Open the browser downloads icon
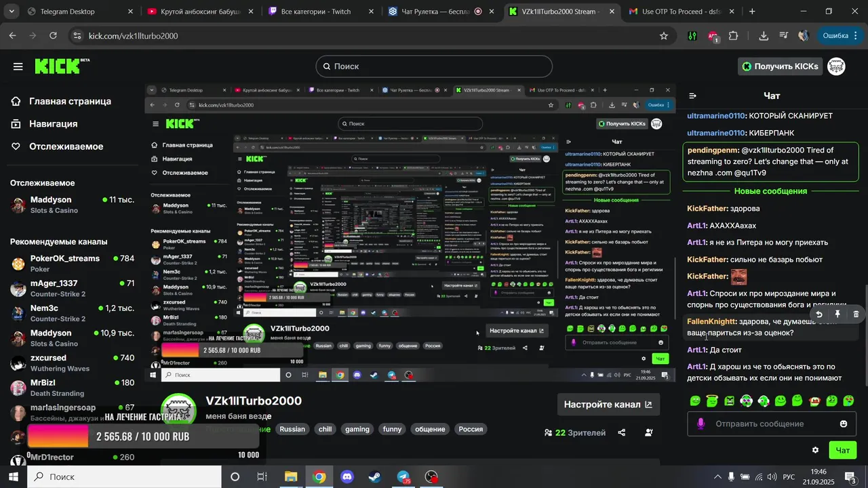 (764, 36)
